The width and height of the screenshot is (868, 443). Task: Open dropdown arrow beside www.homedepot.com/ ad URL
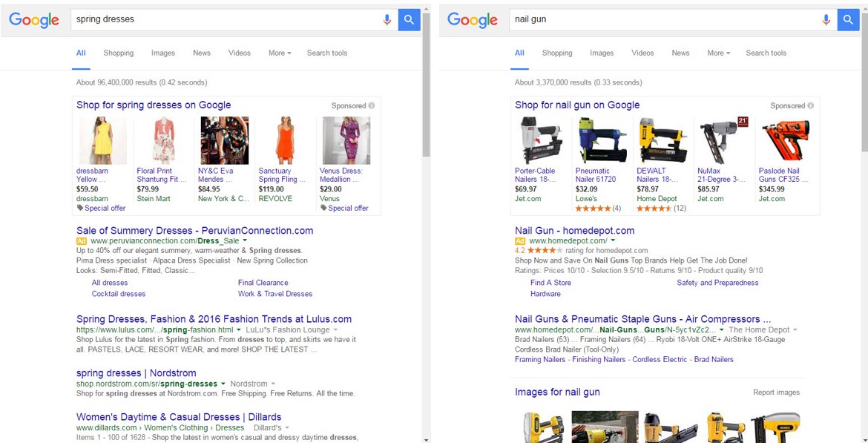click(613, 241)
